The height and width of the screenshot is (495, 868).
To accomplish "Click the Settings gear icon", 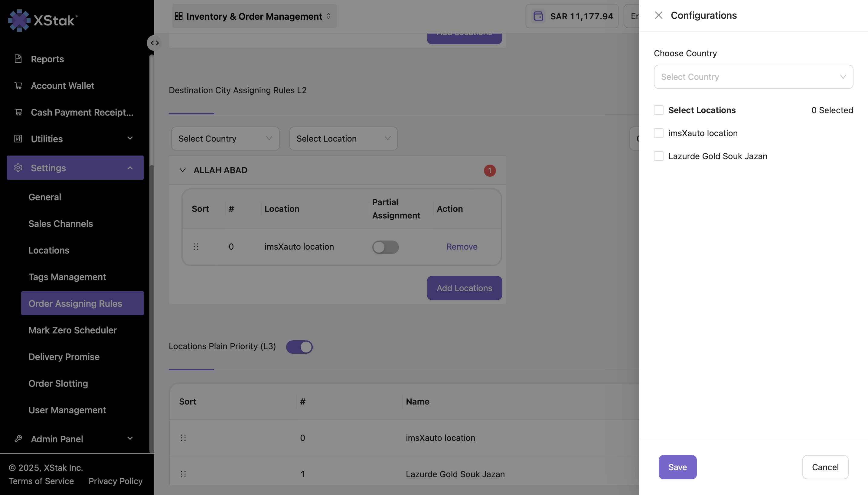I will 18,168.
